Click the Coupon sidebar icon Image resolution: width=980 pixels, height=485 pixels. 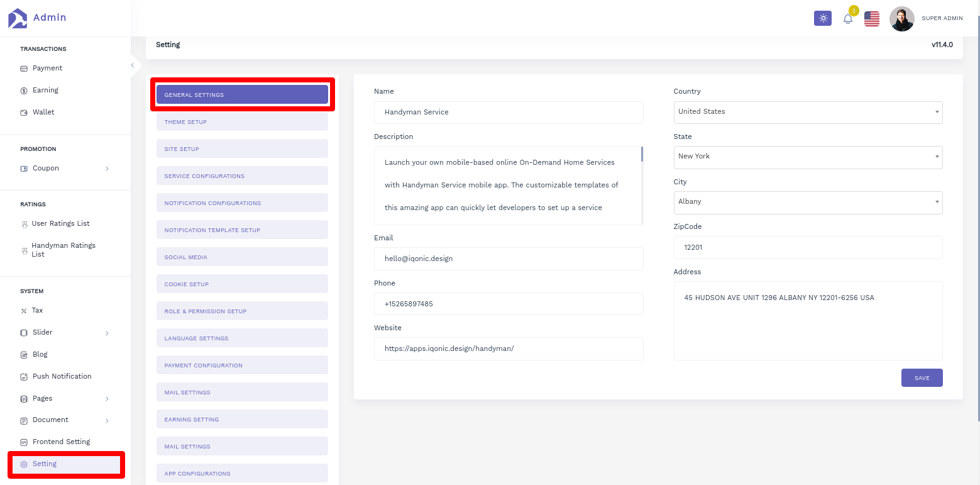(x=24, y=169)
